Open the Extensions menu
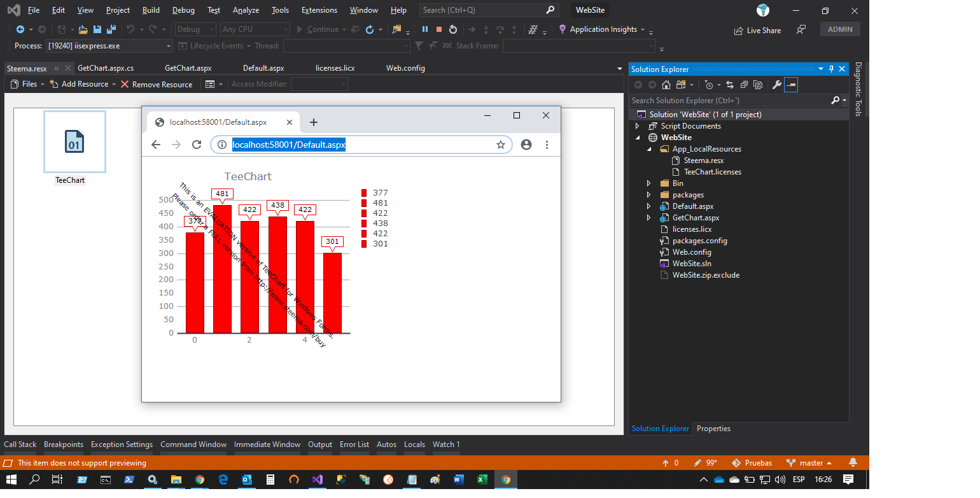Screen dimensions: 980x498 coord(319,10)
